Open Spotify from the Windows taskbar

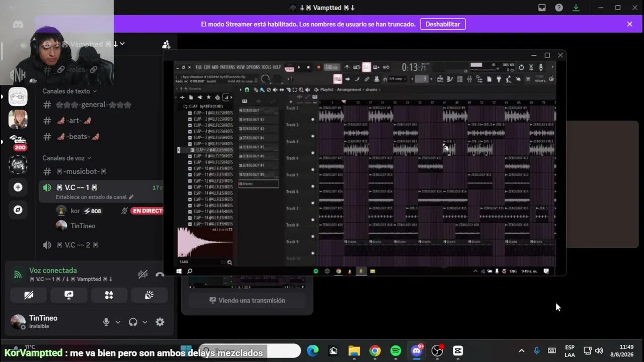396,351
